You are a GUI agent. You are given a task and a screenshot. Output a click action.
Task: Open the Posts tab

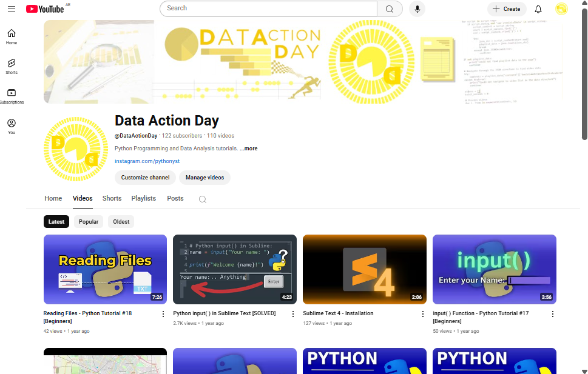pyautogui.click(x=175, y=198)
